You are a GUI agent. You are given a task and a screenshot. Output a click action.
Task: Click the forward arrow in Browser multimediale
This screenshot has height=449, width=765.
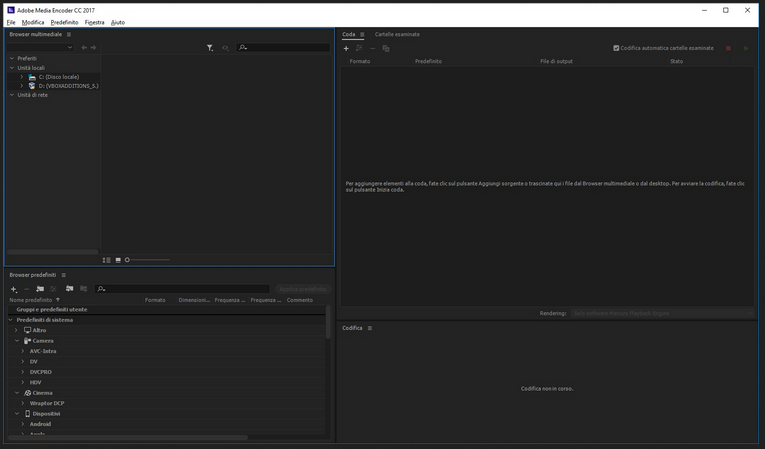[93, 48]
